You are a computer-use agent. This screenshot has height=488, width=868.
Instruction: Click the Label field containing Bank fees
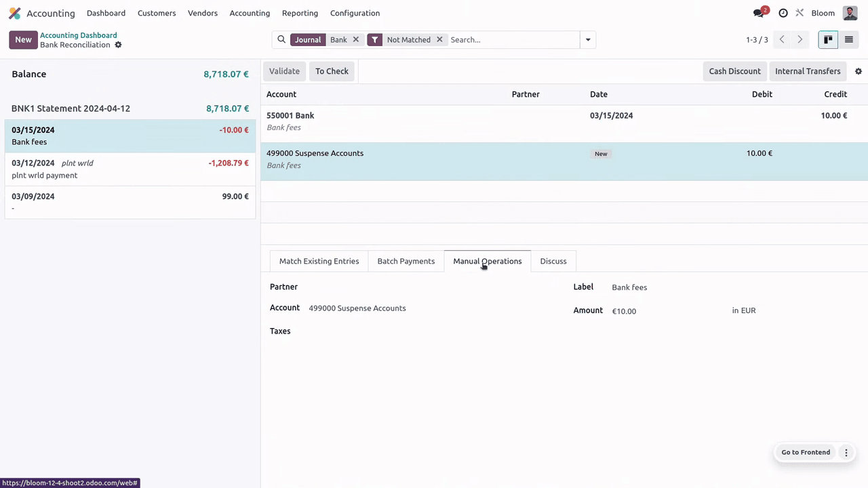[x=665, y=287]
